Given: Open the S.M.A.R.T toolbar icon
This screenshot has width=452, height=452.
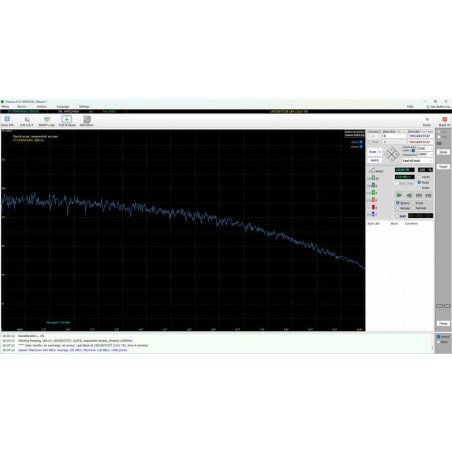Looking at the screenshot, I should (x=27, y=121).
